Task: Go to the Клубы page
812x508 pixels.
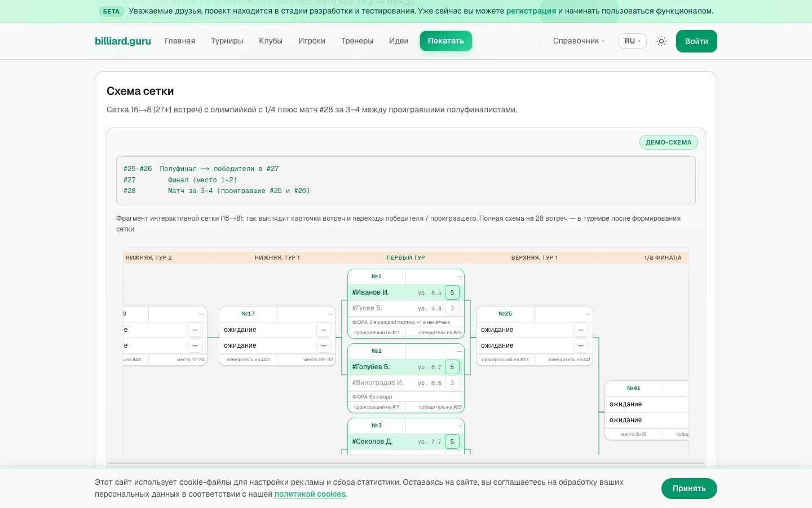Action: [x=271, y=41]
